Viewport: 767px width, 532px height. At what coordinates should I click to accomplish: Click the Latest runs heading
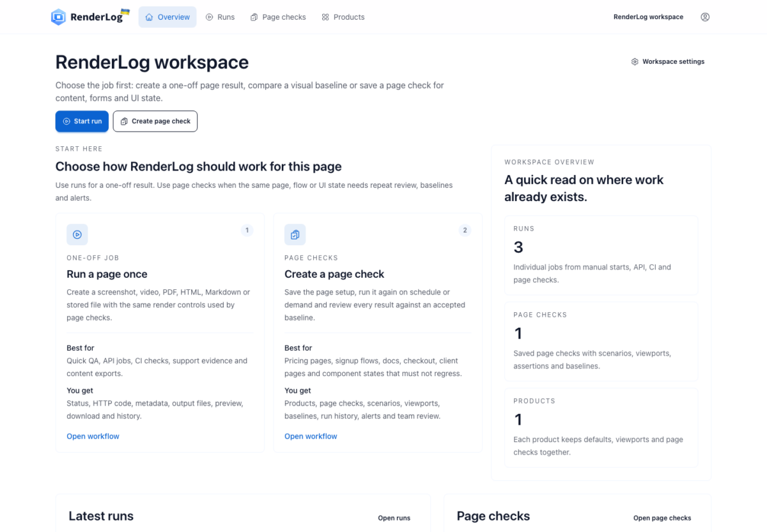101,516
